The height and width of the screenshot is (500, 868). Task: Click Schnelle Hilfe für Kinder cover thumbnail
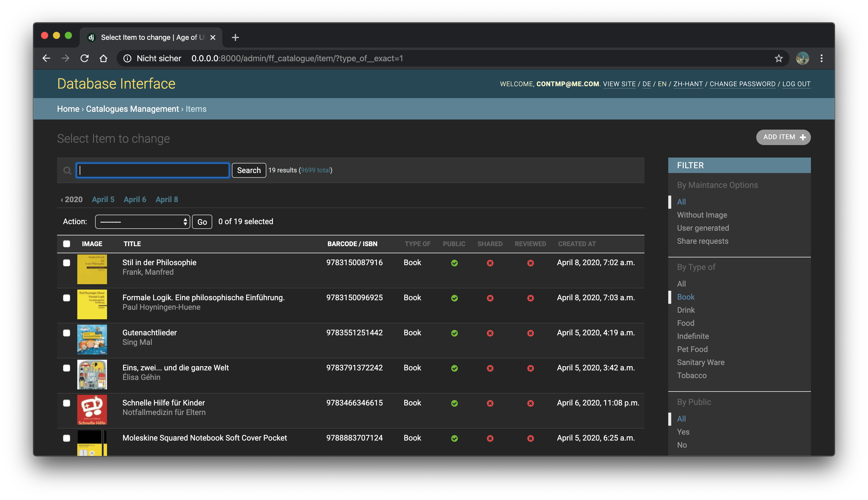(x=92, y=409)
